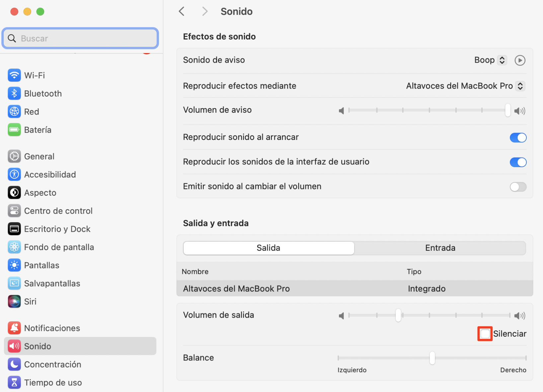
Task: Open Wi-Fi settings via its icon
Action: tap(14, 75)
